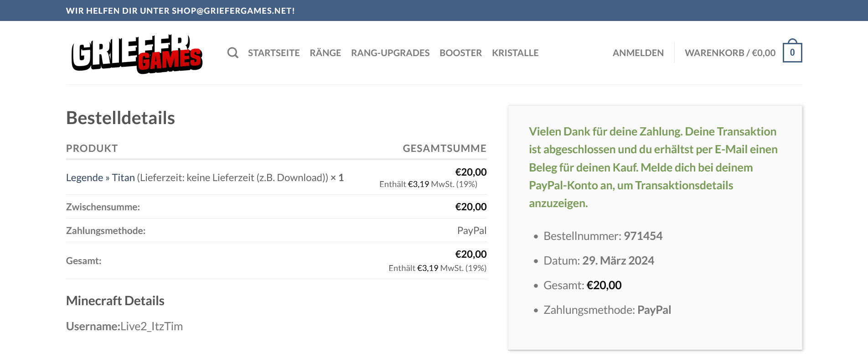
Task: Open the Kristalle menu item
Action: (515, 53)
